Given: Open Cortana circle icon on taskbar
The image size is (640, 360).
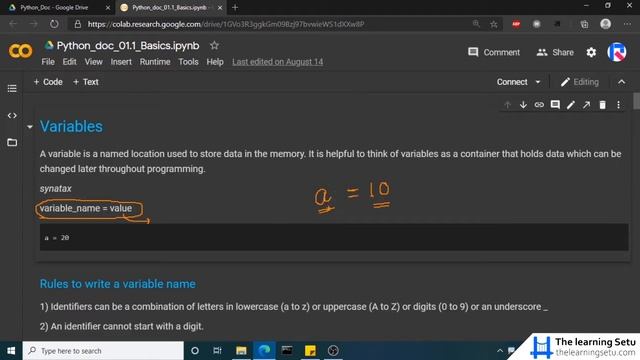Looking at the screenshot, I should coord(195,351).
